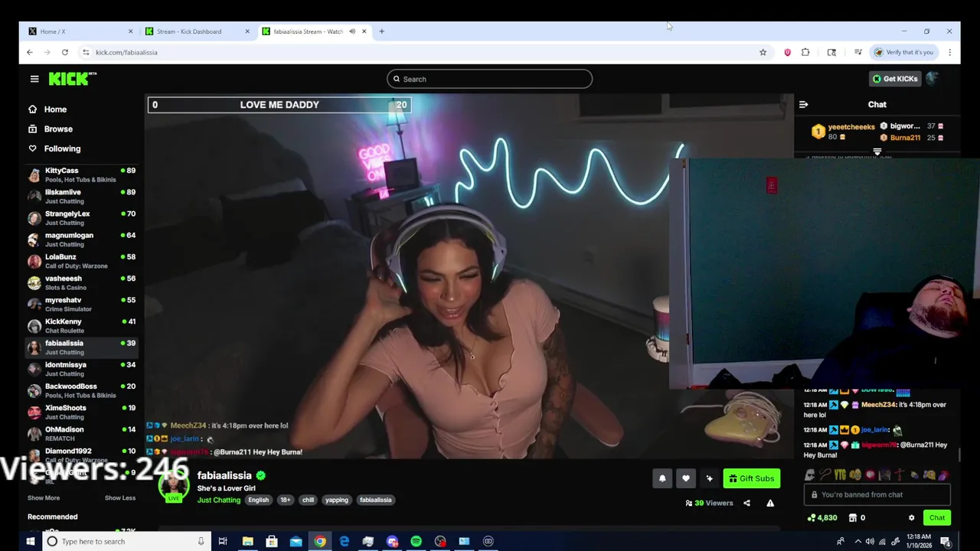Expand followed list with Show More
This screenshot has height=551, width=980.
point(44,497)
